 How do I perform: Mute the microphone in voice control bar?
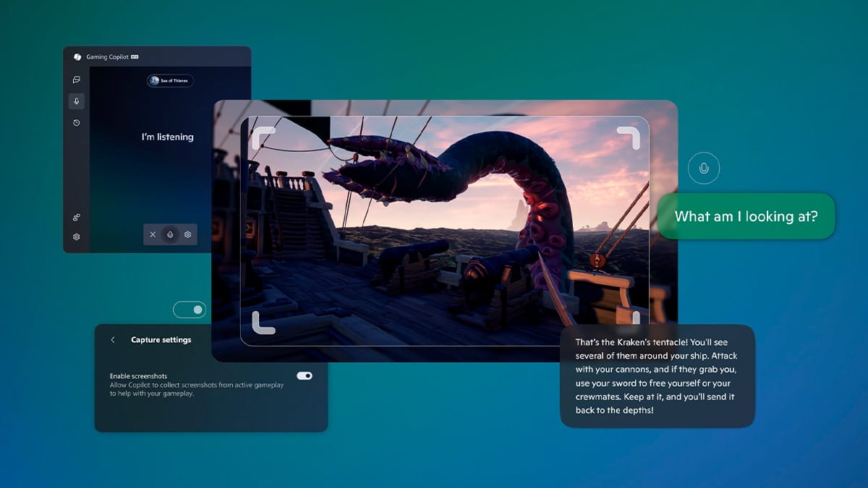pyautogui.click(x=170, y=234)
